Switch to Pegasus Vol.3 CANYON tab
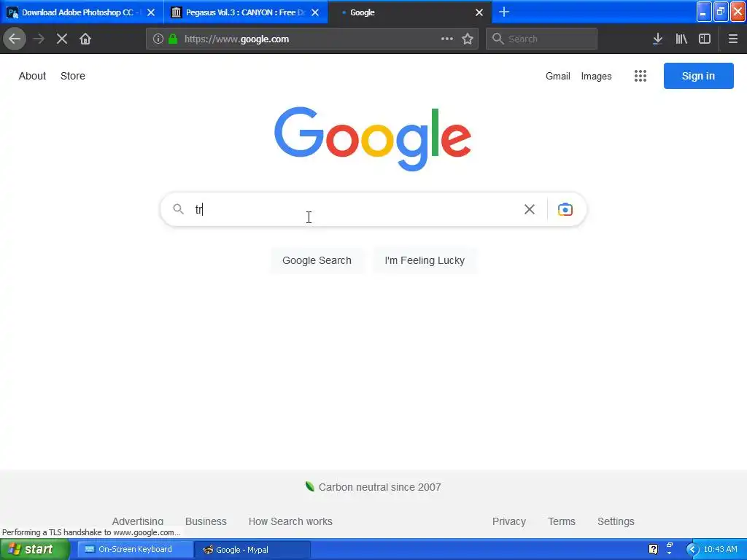The height and width of the screenshot is (560, 747). click(x=246, y=12)
